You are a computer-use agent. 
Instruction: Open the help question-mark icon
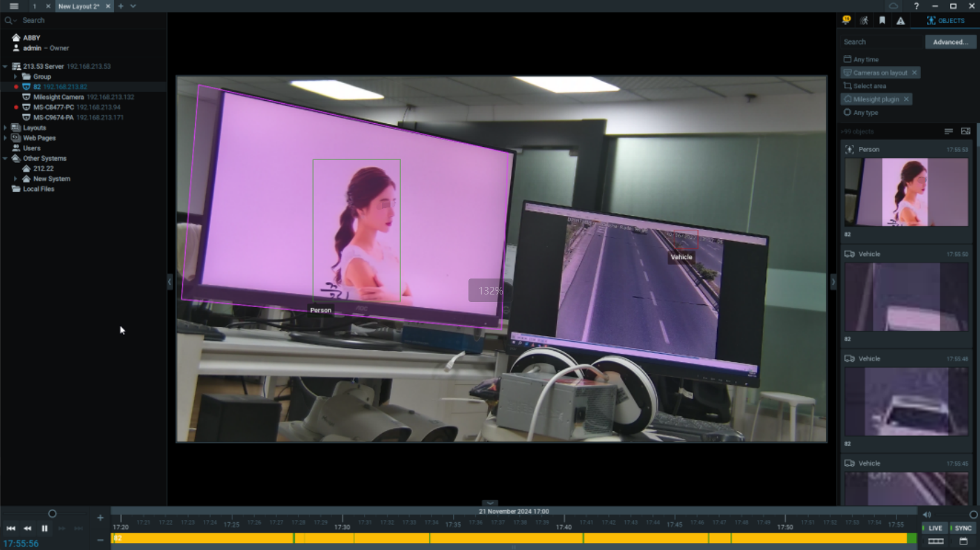[917, 6]
